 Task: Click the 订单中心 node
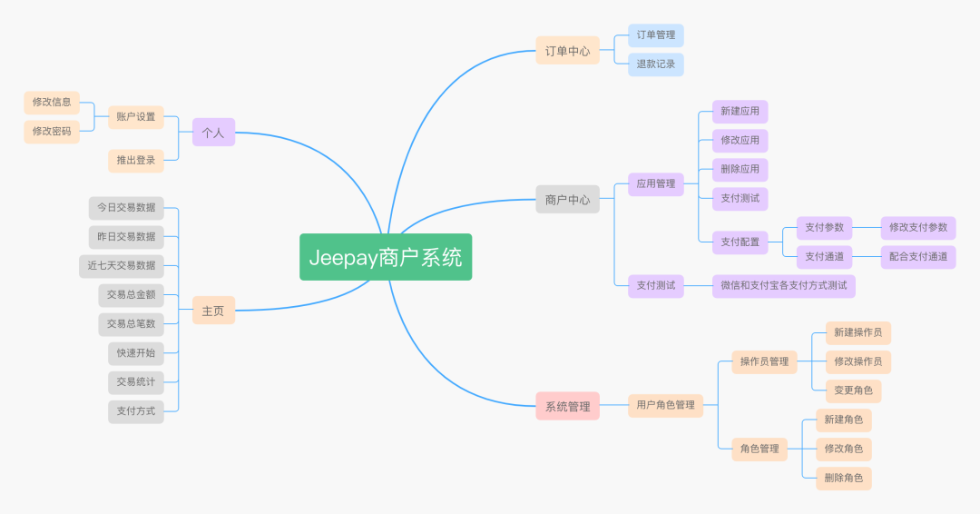567,51
